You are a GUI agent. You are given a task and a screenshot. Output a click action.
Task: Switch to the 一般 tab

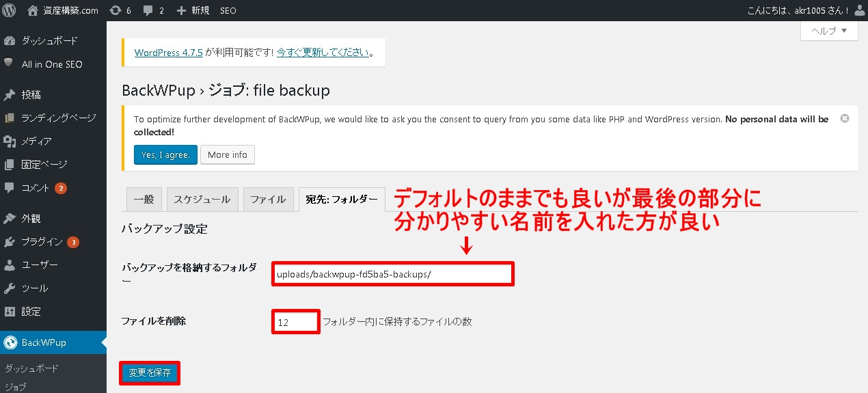[x=144, y=200]
